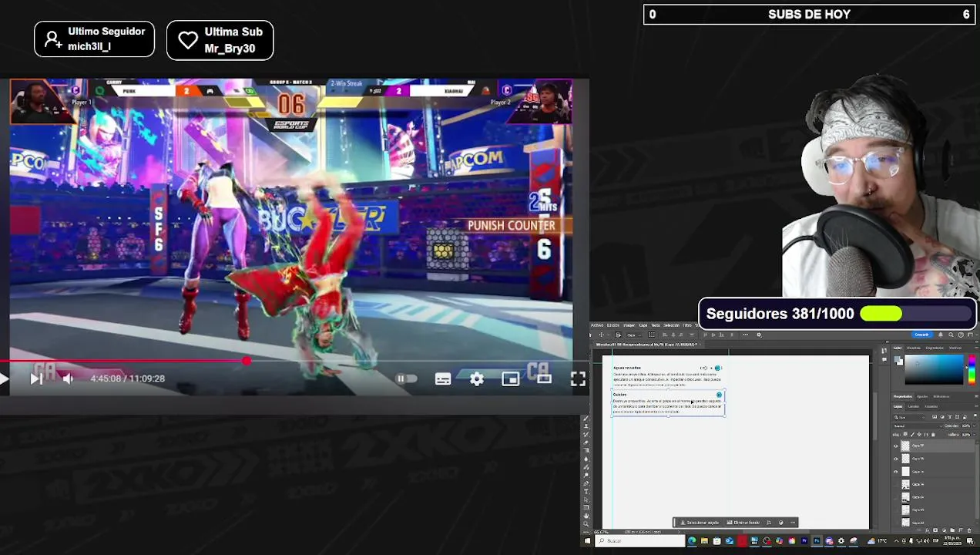Click Seleccionar sujeto in contextual bar
Image resolution: width=980 pixels, height=555 pixels.
[700, 523]
